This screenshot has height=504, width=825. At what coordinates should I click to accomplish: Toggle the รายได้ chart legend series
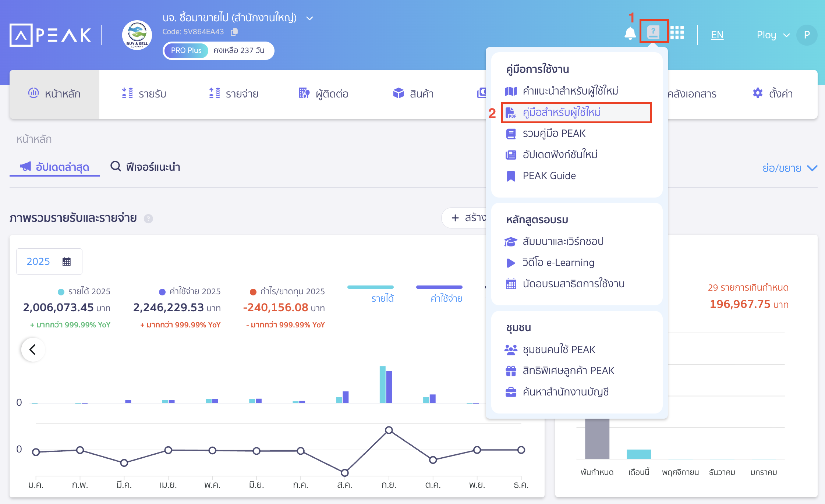click(382, 298)
